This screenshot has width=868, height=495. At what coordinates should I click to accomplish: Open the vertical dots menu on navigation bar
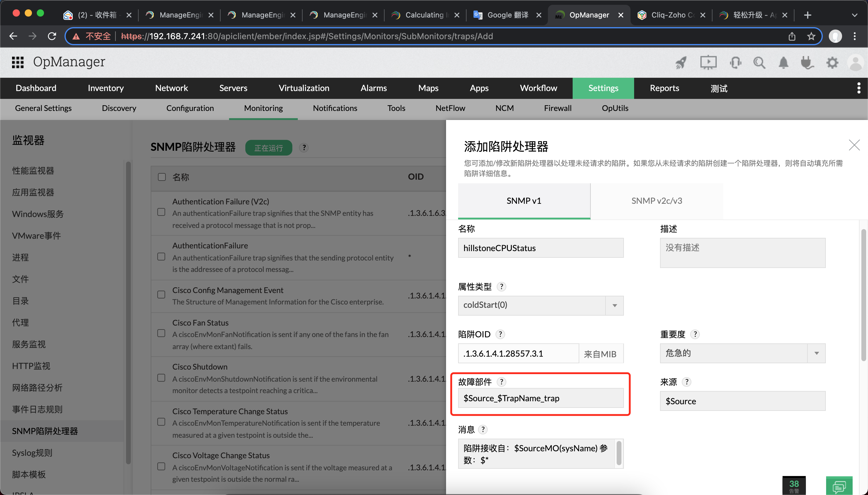(858, 88)
